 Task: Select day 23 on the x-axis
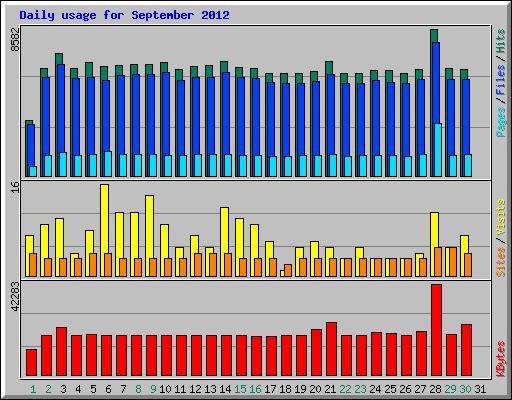pos(360,389)
